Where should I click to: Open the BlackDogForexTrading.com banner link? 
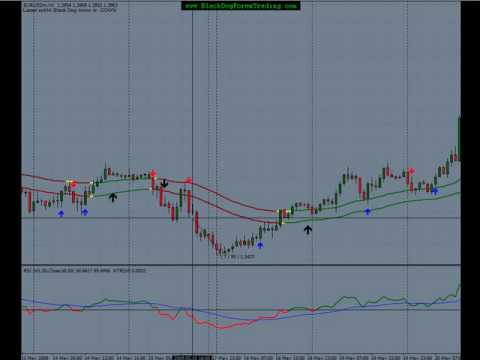tap(241, 6)
